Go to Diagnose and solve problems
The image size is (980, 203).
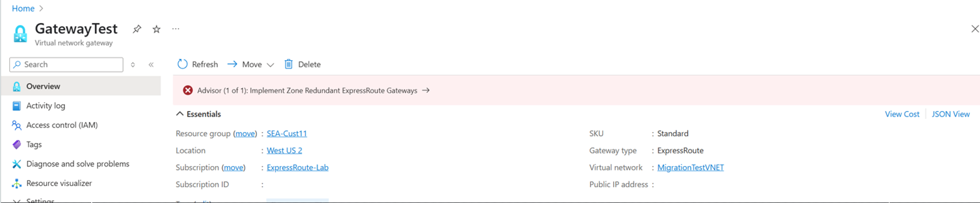78,164
